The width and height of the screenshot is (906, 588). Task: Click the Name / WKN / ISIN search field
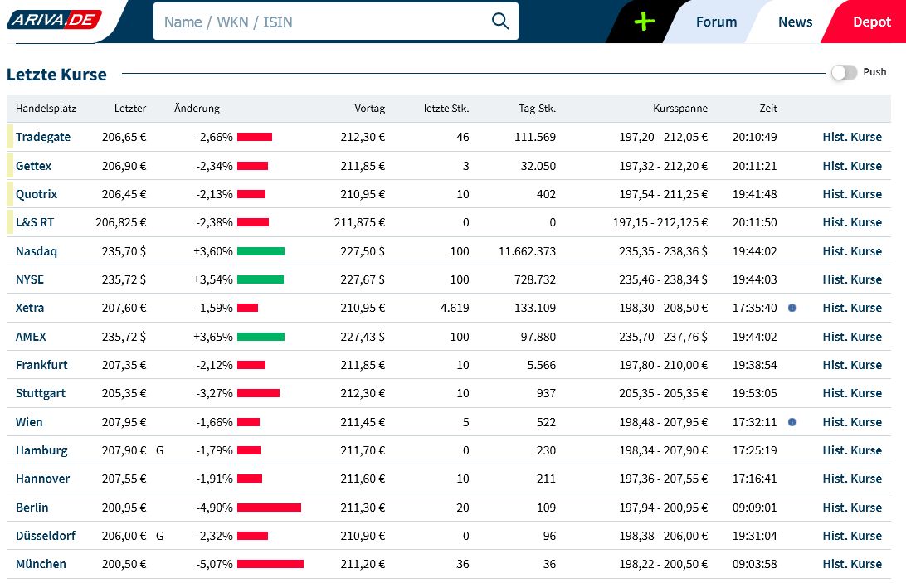(324, 22)
